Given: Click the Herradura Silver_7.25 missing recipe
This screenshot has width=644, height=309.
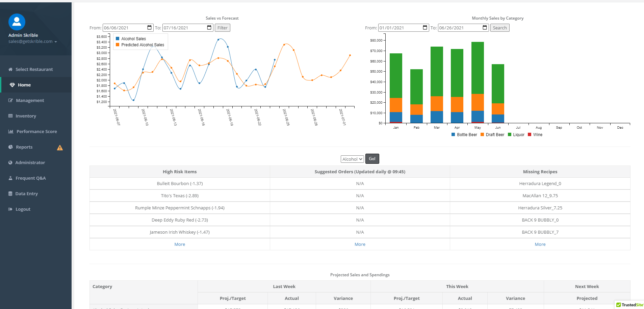Looking at the screenshot, I should (x=540, y=208).
